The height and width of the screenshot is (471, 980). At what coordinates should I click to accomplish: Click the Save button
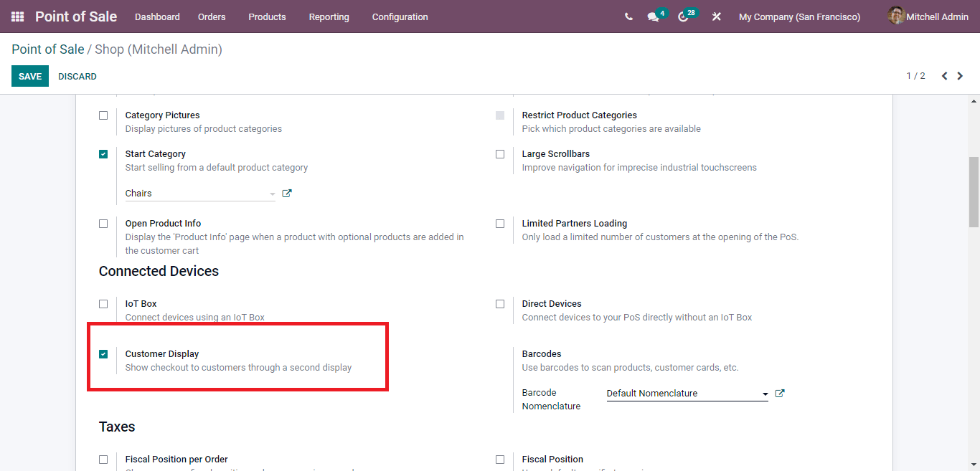pyautogui.click(x=30, y=76)
